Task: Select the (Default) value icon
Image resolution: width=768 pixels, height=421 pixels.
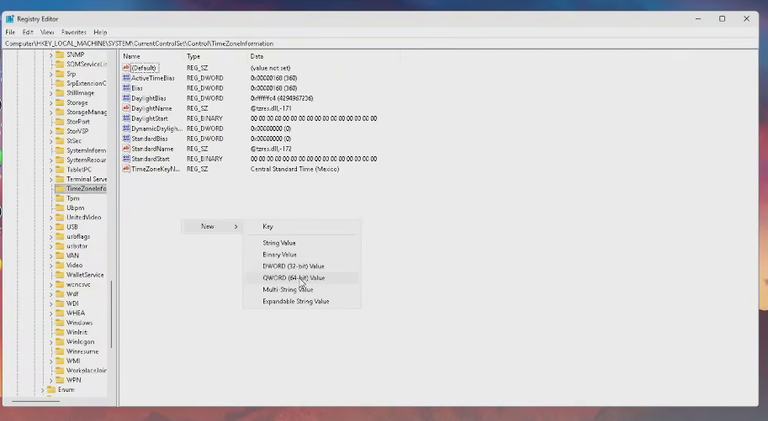Action: click(x=126, y=68)
